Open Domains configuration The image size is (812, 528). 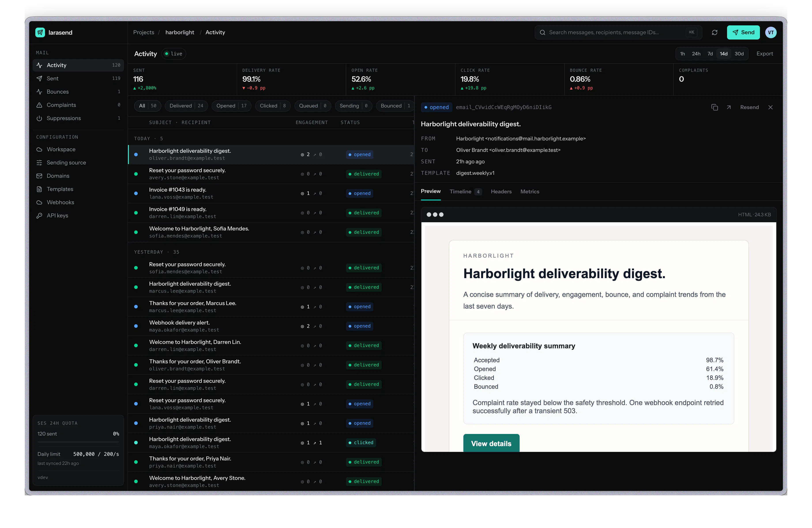pos(78,176)
